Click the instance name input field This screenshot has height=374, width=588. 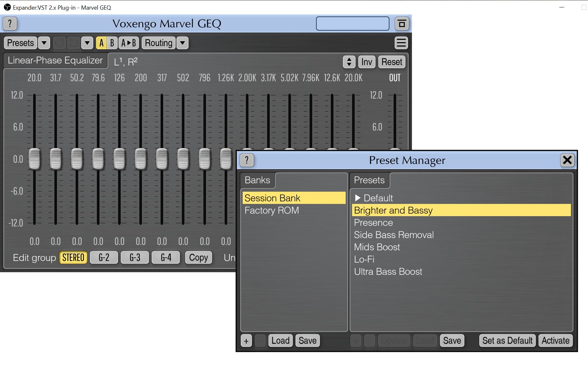click(x=353, y=24)
